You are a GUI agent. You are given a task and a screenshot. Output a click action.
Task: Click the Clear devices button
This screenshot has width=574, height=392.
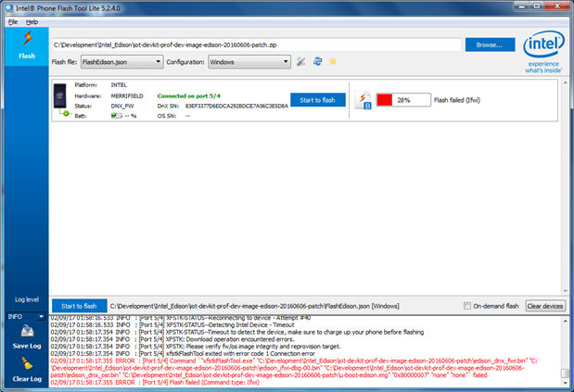pyautogui.click(x=545, y=306)
